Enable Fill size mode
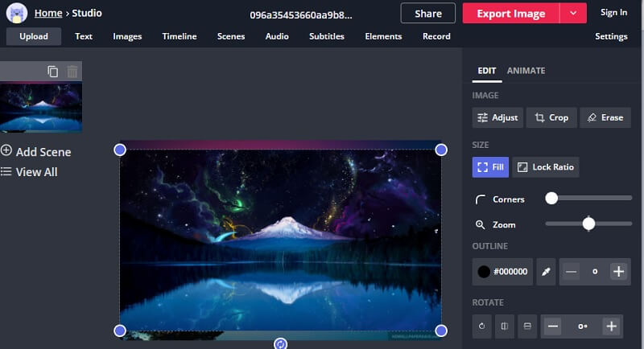This screenshot has height=349, width=644. pyautogui.click(x=490, y=167)
